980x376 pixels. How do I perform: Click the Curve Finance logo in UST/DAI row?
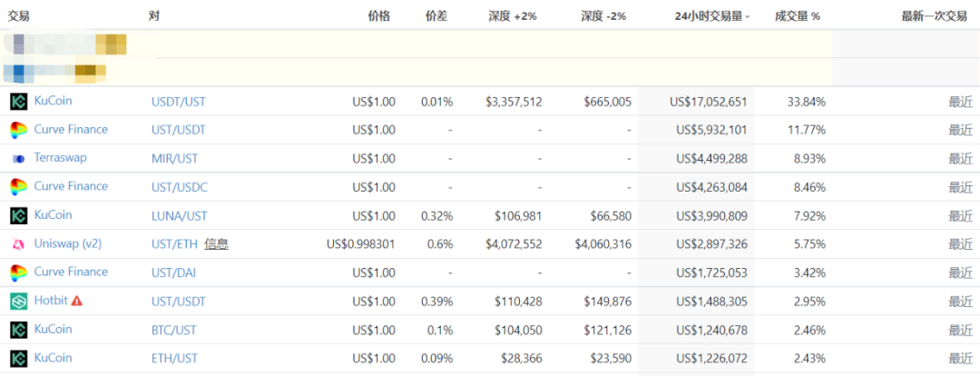pyautogui.click(x=19, y=272)
